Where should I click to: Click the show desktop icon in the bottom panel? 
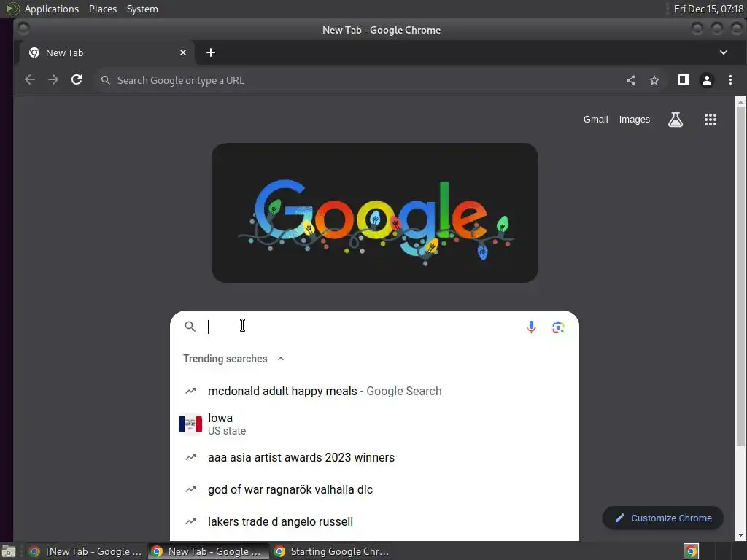click(9, 551)
